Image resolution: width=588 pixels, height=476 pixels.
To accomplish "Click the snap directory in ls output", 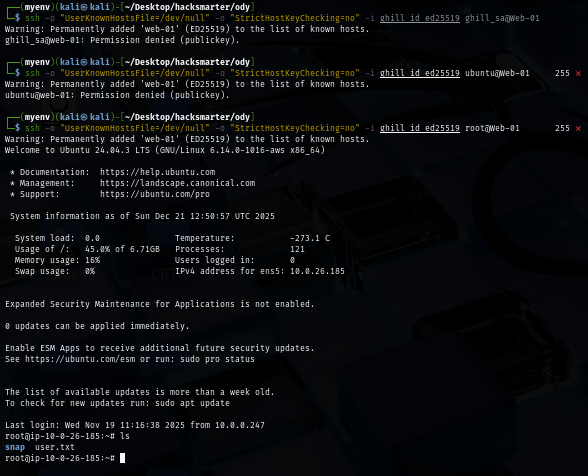I will click(x=15, y=447).
